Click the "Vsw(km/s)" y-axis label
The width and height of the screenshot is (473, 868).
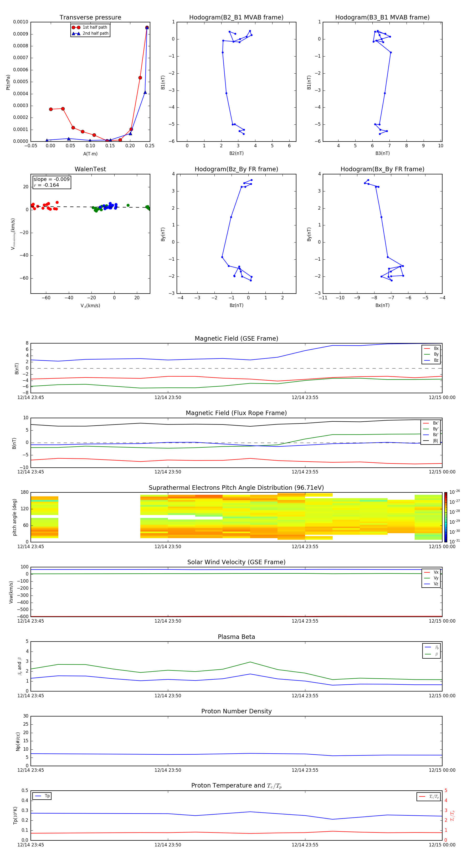(11, 592)
